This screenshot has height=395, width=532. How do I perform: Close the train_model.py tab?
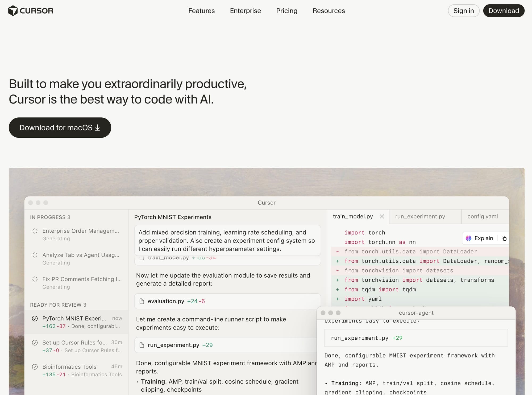(x=382, y=216)
